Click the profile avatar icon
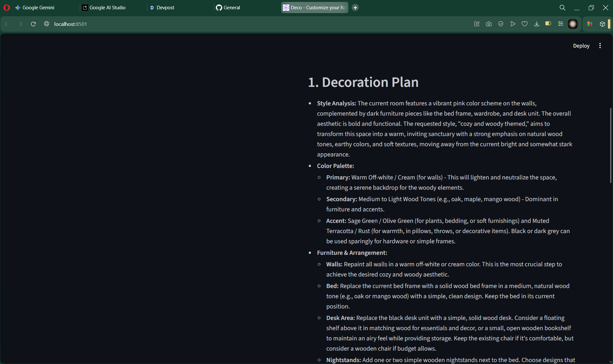Image resolution: width=613 pixels, height=364 pixels. (x=573, y=24)
